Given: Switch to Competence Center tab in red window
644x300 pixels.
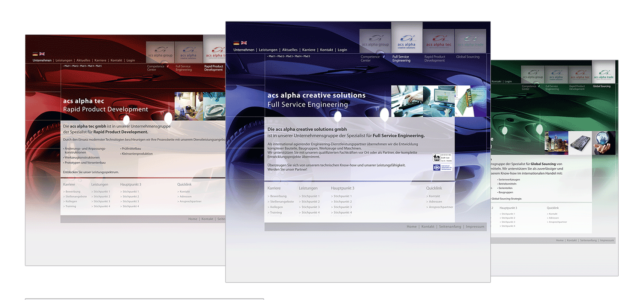Looking at the screenshot, I should tap(156, 68).
